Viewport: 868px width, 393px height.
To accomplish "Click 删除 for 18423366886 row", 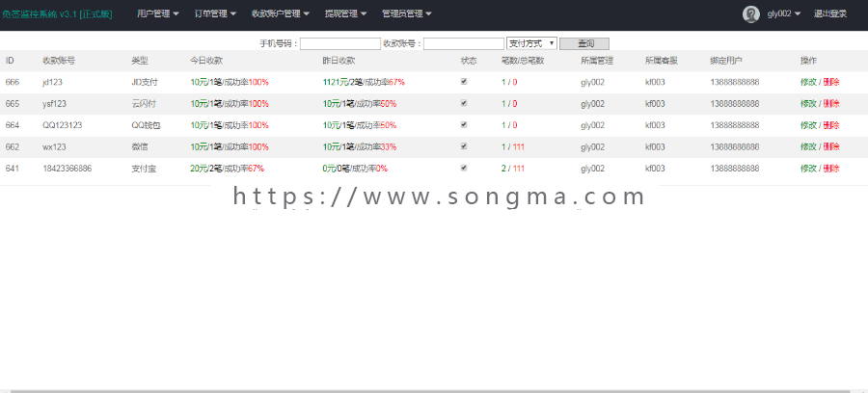I will tap(831, 168).
